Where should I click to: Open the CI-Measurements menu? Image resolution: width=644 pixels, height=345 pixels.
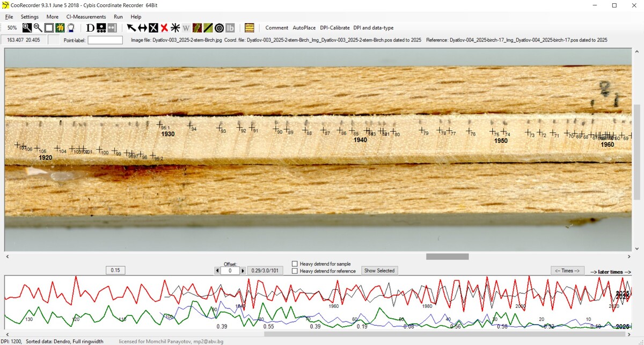[x=90, y=17]
